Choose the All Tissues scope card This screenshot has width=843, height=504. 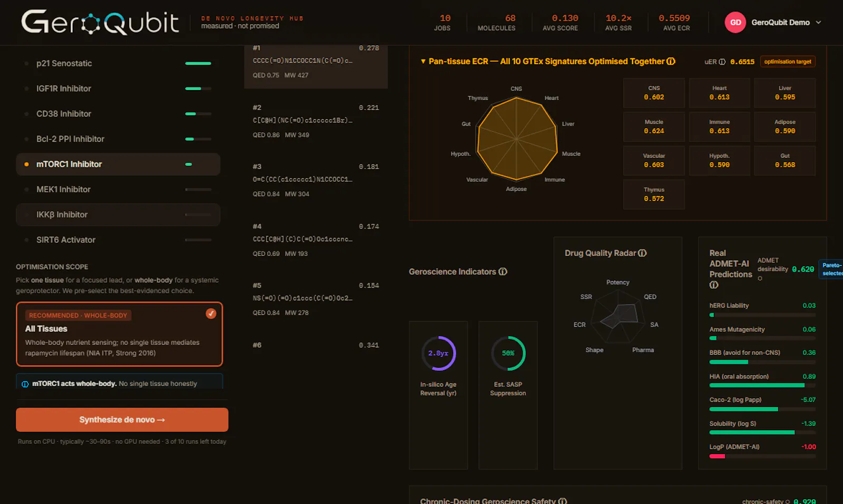point(120,334)
